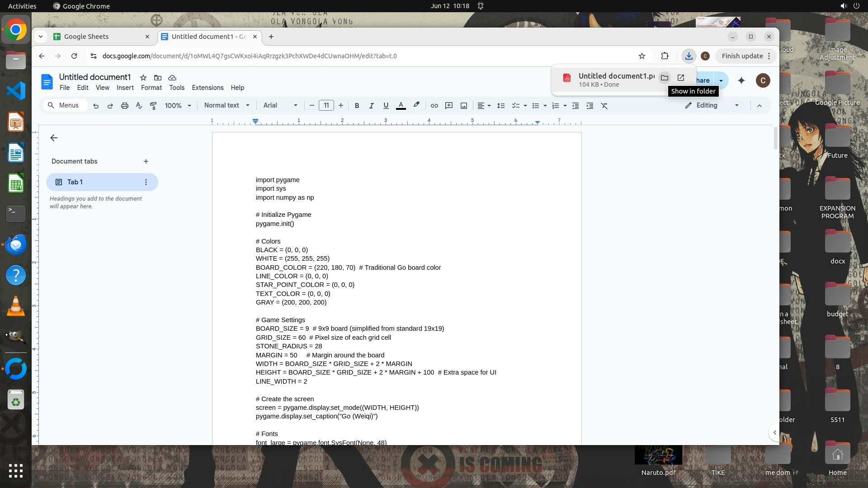
Task: Open the Normal text style dropdown
Action: (x=226, y=105)
